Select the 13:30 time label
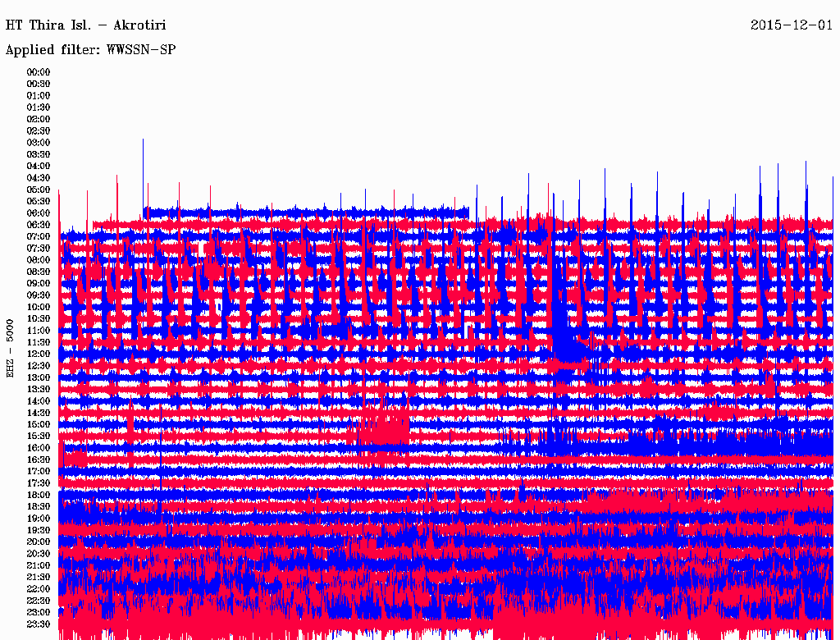Viewport: 840px width, 640px height. tap(39, 390)
